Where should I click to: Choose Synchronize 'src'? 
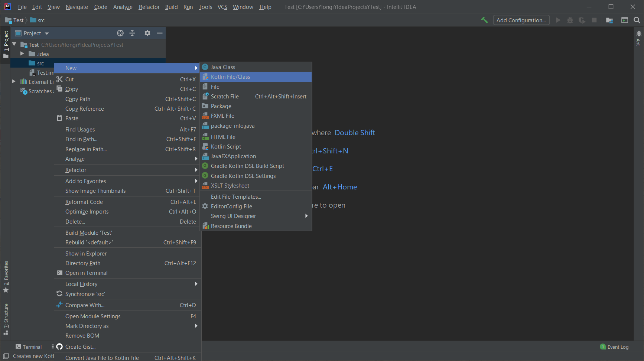[128, 294]
